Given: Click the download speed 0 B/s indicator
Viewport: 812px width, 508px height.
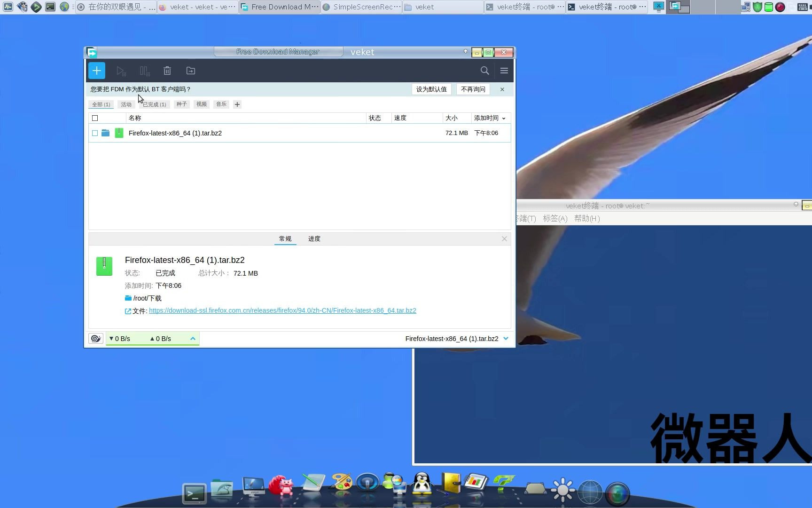Looking at the screenshot, I should [x=120, y=339].
